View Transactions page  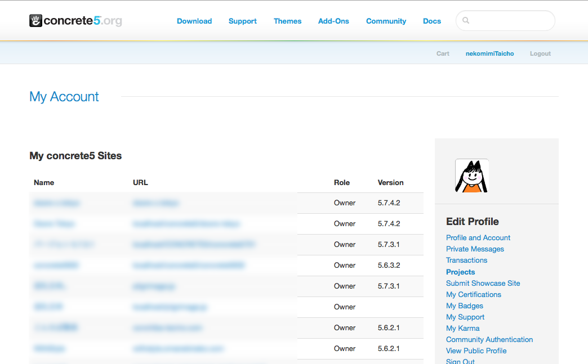466,260
